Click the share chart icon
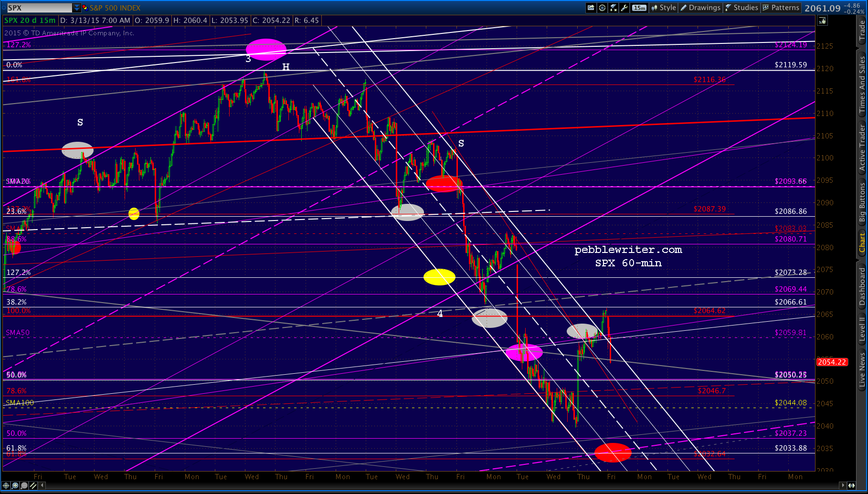The height and width of the screenshot is (494, 868). (x=591, y=8)
